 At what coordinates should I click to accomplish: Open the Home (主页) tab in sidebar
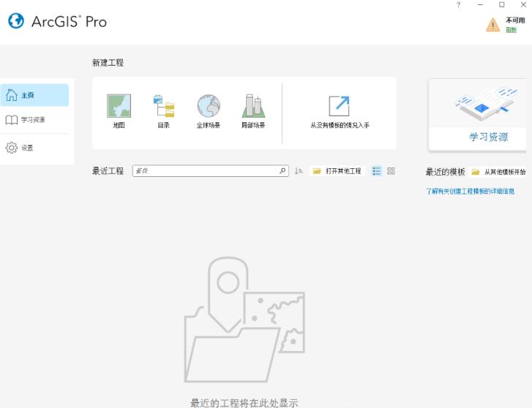(x=34, y=95)
